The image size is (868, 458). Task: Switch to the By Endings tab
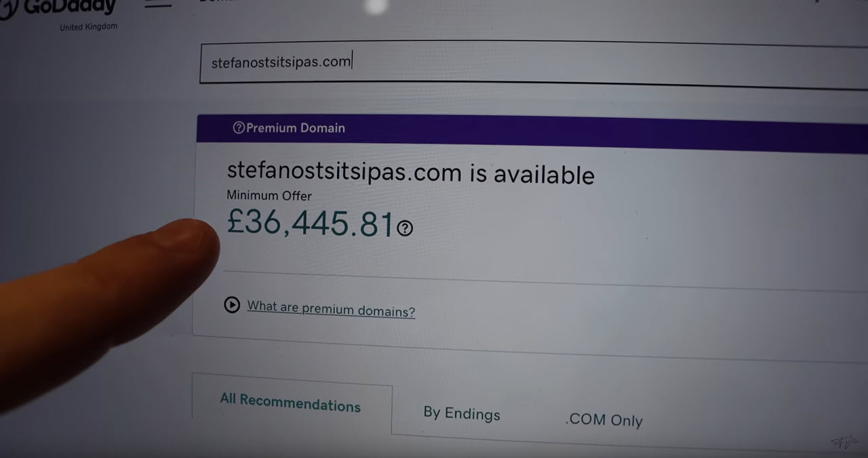[462, 413]
